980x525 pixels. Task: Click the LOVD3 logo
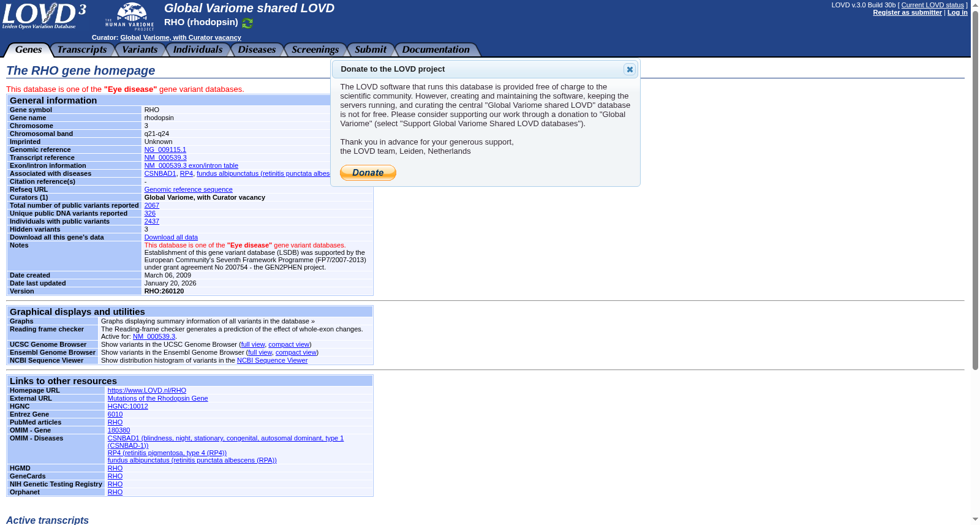pyautogui.click(x=44, y=16)
